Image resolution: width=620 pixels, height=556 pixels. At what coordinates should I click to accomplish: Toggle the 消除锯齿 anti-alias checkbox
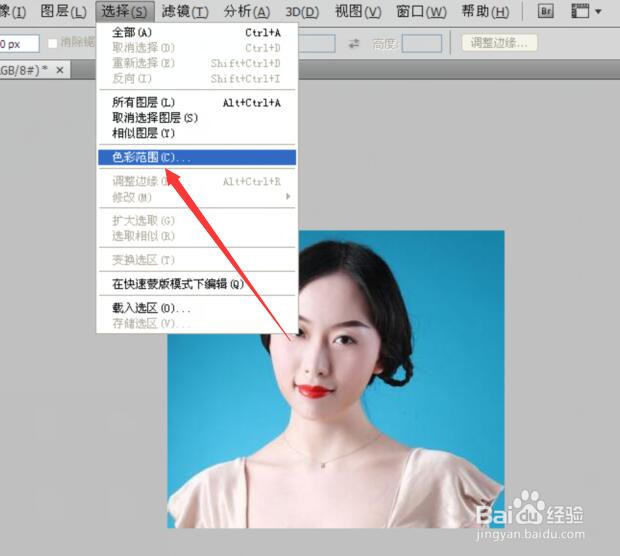pos(53,43)
